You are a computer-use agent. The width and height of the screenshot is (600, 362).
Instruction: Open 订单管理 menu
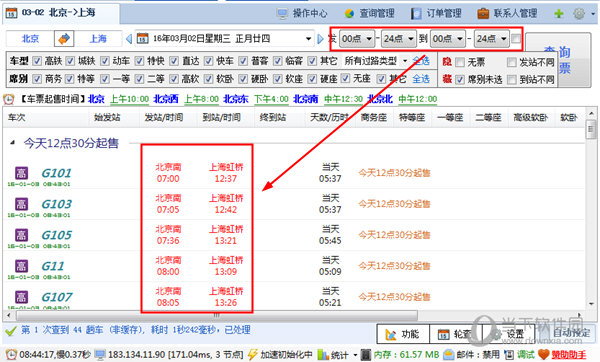pos(436,13)
